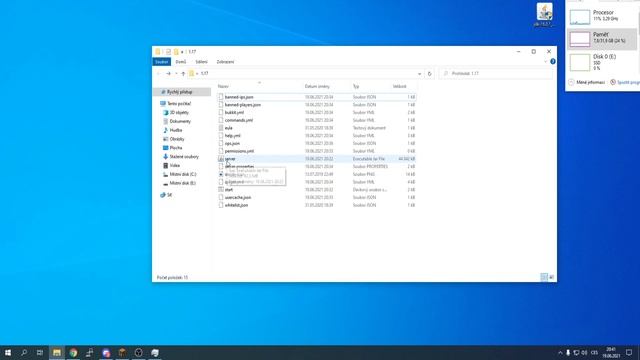Switch to large icons view layout

551,278
